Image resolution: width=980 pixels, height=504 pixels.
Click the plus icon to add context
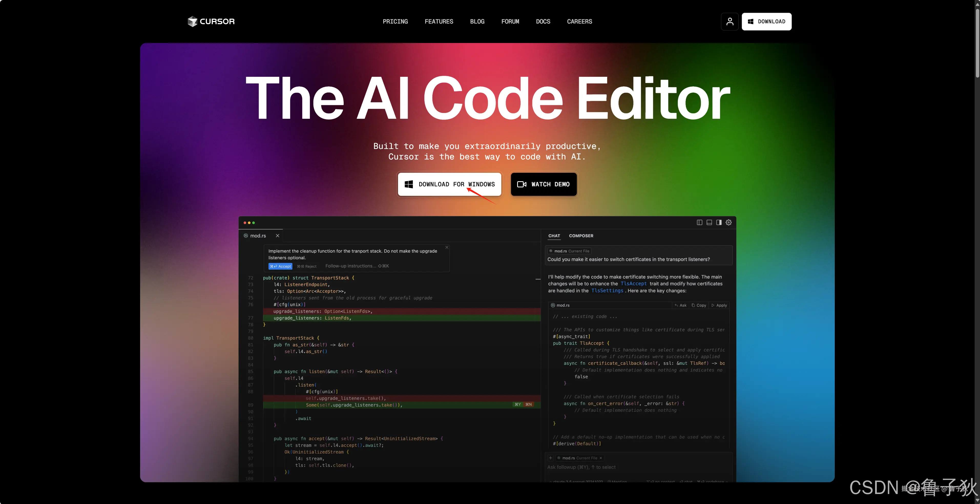[550, 458]
